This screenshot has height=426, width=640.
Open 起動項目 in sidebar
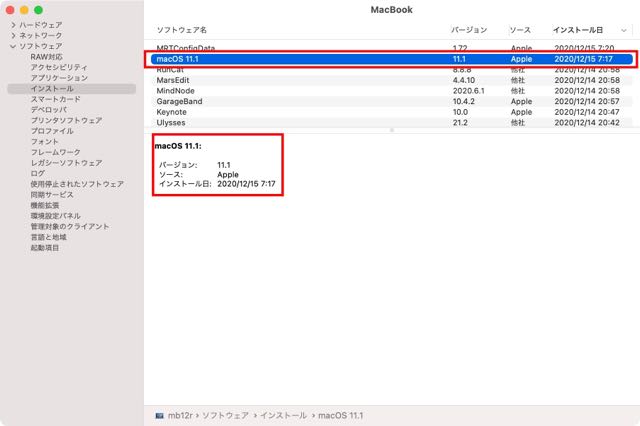click(x=45, y=248)
